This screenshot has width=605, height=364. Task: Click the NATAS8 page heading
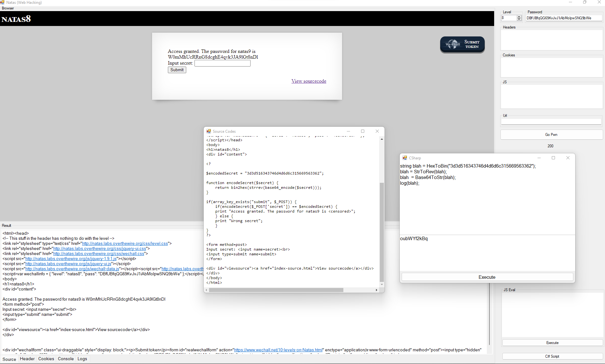pos(16,19)
